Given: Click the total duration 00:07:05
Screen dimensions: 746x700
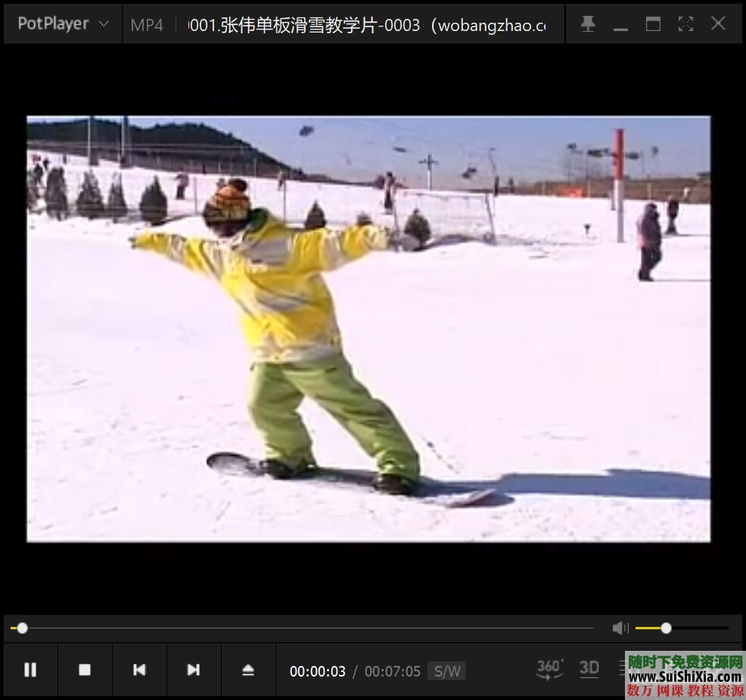Looking at the screenshot, I should click(x=392, y=671).
